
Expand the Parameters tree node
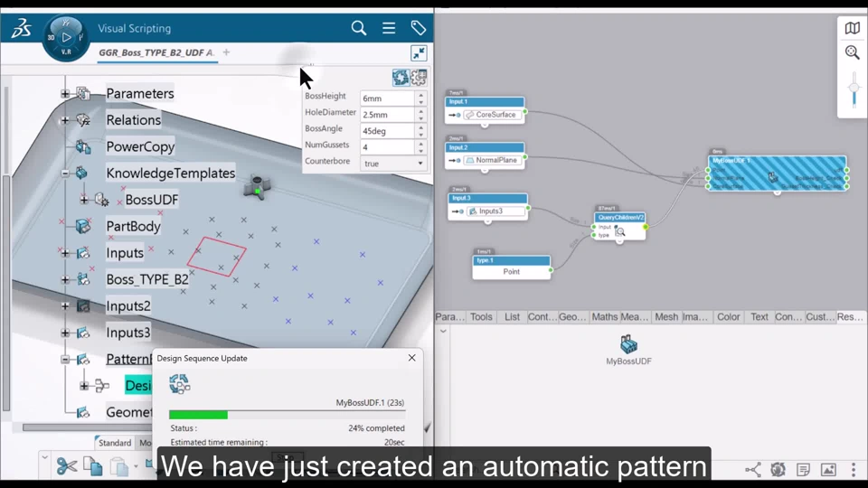[65, 93]
